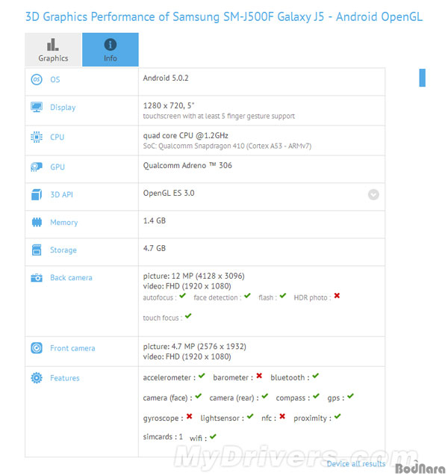Image resolution: width=448 pixels, height=476 pixels.
Task: Click the Front camera lens icon
Action: coord(37,348)
